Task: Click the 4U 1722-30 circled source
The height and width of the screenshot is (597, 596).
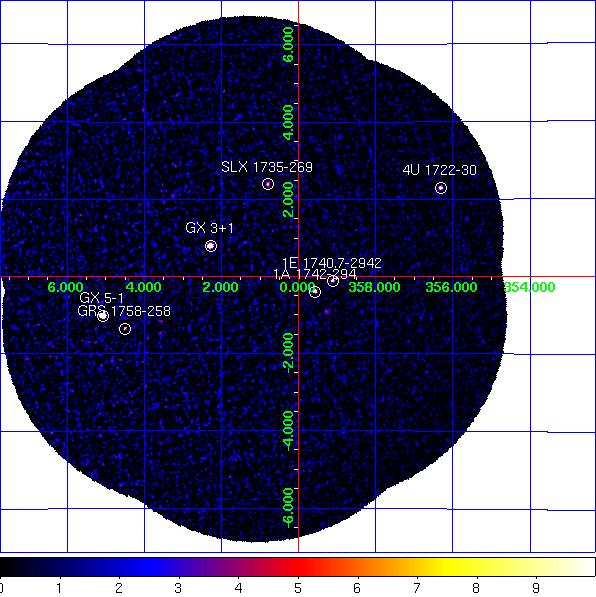Action: coord(441,188)
